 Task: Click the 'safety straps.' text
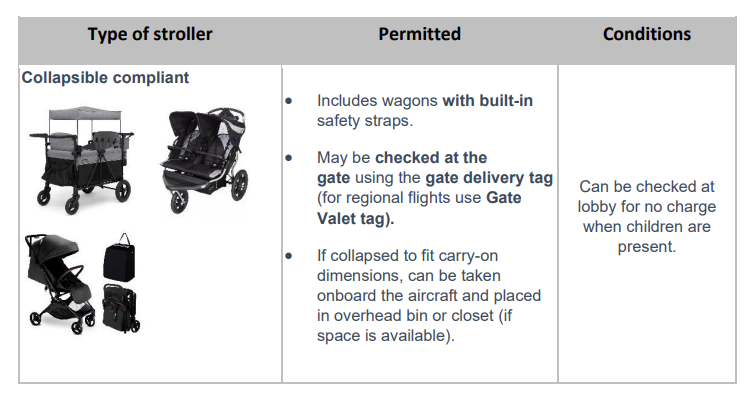pos(365,121)
